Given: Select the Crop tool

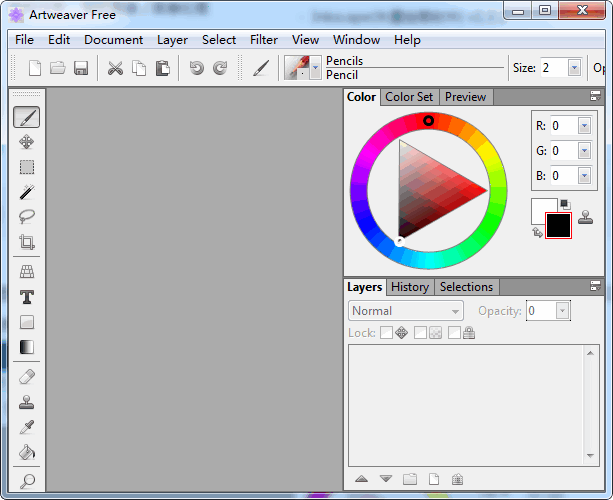Looking at the screenshot, I should coord(27,242).
